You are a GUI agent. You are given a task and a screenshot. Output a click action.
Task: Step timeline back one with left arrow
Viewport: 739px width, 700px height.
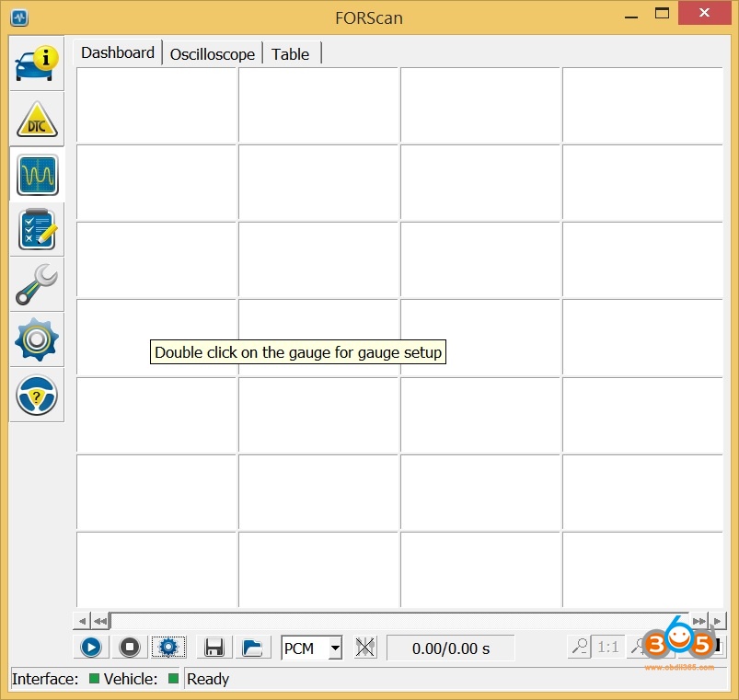coord(82,621)
